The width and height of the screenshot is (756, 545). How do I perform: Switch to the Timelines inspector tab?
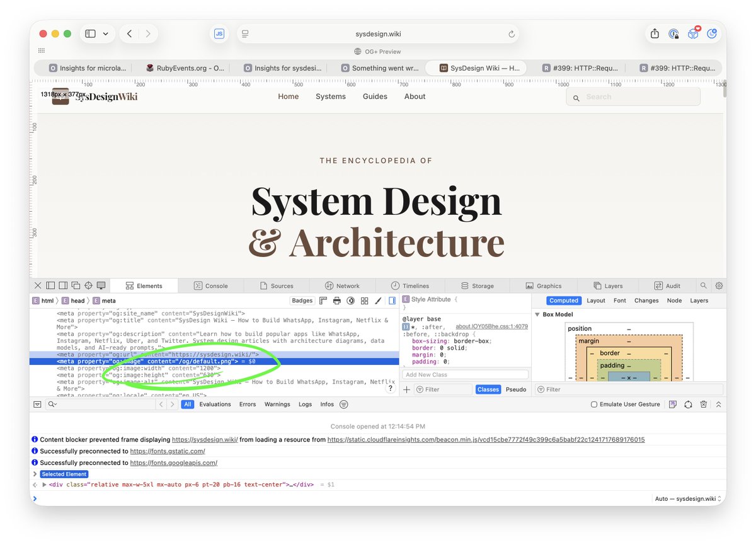(x=409, y=285)
